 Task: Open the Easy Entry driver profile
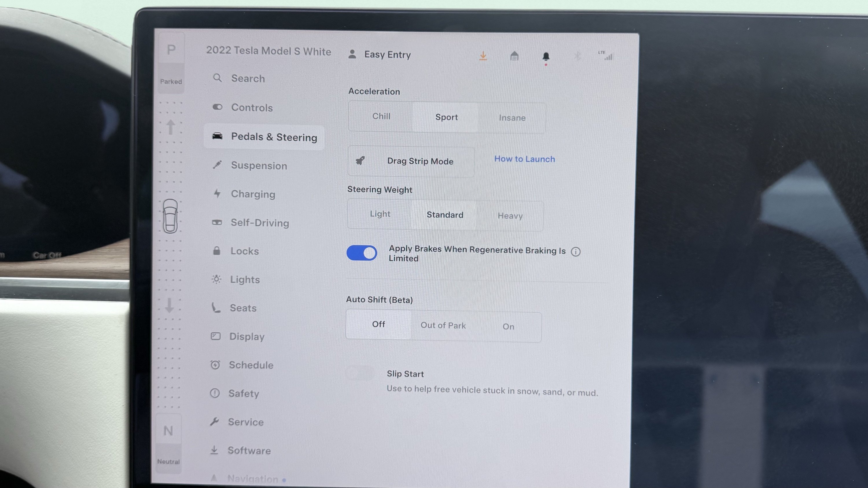coord(380,55)
